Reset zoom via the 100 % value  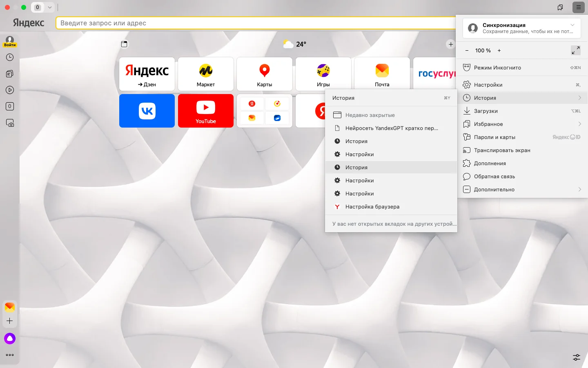click(x=483, y=51)
